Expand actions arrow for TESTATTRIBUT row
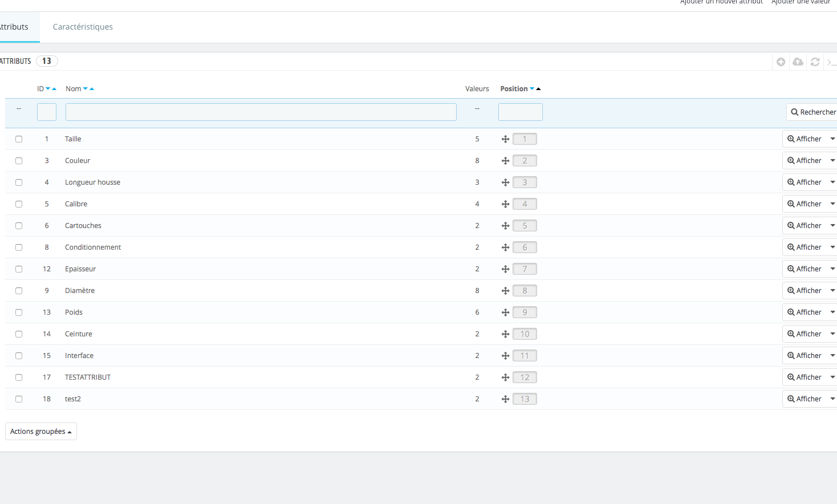Image resolution: width=837 pixels, height=504 pixels. click(832, 377)
